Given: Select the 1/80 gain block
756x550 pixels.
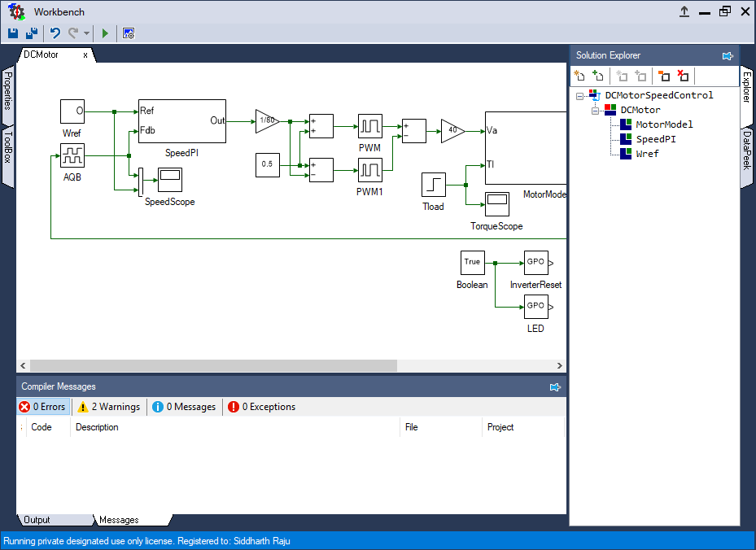Looking at the screenshot, I should (x=268, y=121).
